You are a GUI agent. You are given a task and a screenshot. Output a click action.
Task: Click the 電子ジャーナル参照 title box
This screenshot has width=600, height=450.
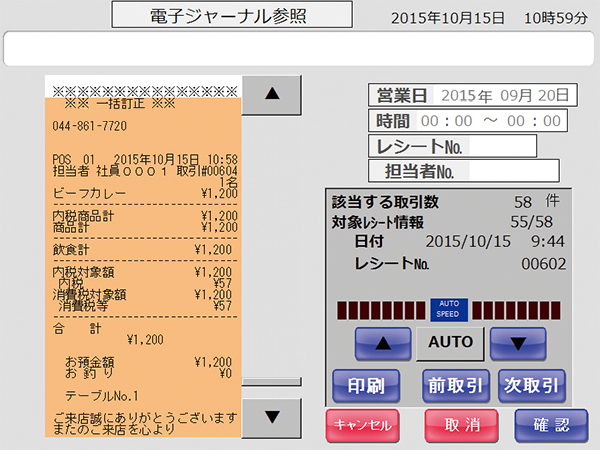(x=232, y=15)
